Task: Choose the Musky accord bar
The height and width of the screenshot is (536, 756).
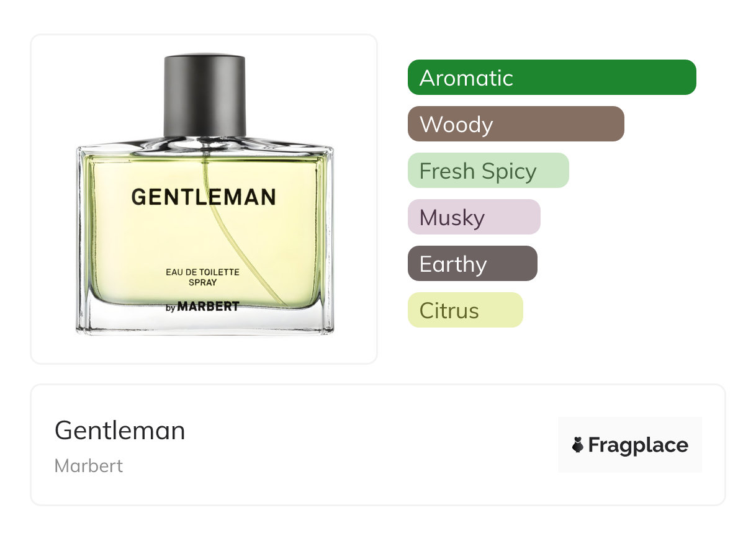Action: [474, 217]
